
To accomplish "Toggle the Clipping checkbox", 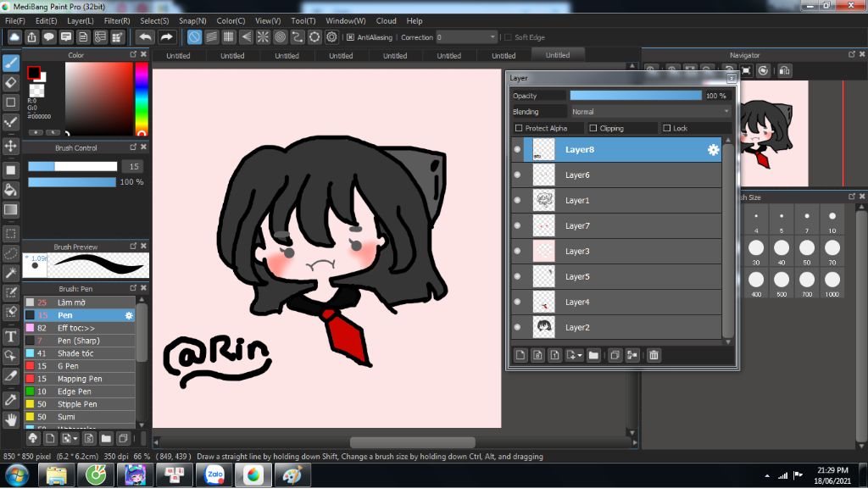I will click(593, 129).
